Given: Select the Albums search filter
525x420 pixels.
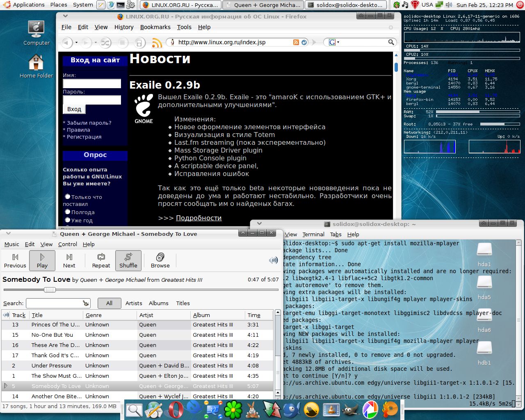Looking at the screenshot, I should pos(159,303).
